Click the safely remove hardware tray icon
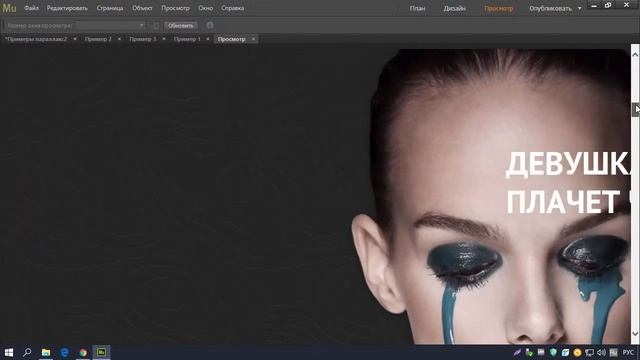The width and height of the screenshot is (640, 360). pyautogui.click(x=529, y=352)
